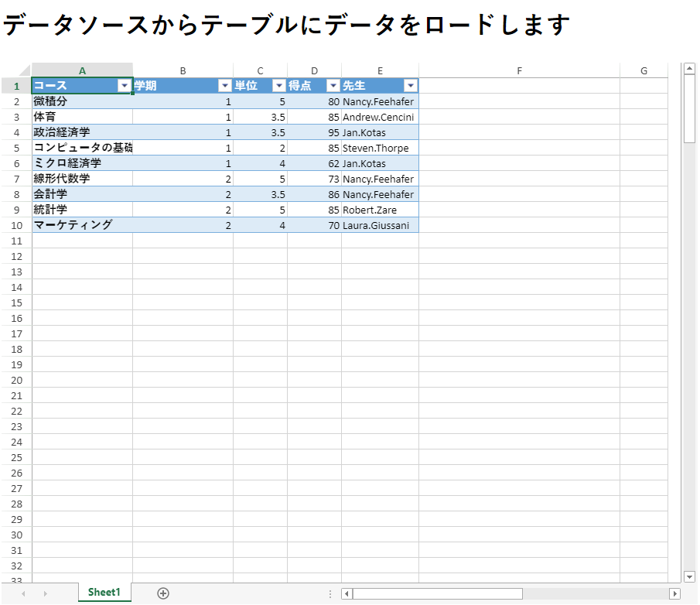
Task: Switch to the Sheet1 tab
Action: click(104, 593)
